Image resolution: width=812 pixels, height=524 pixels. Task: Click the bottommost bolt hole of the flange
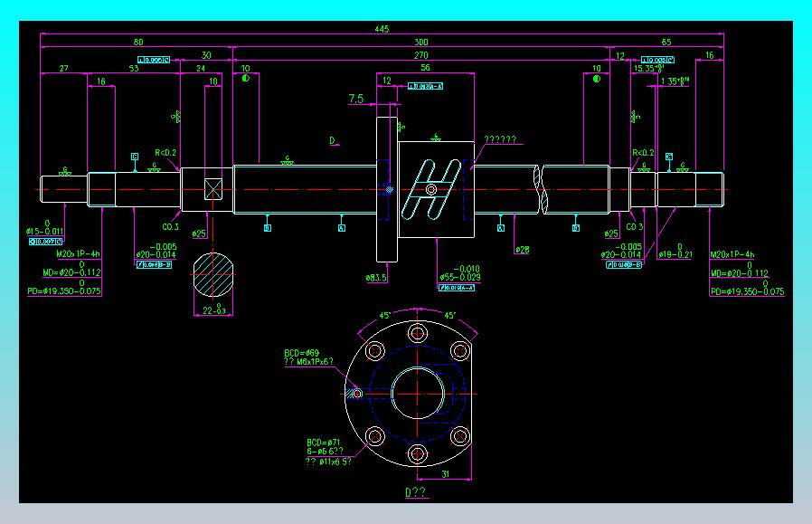pyautogui.click(x=418, y=454)
